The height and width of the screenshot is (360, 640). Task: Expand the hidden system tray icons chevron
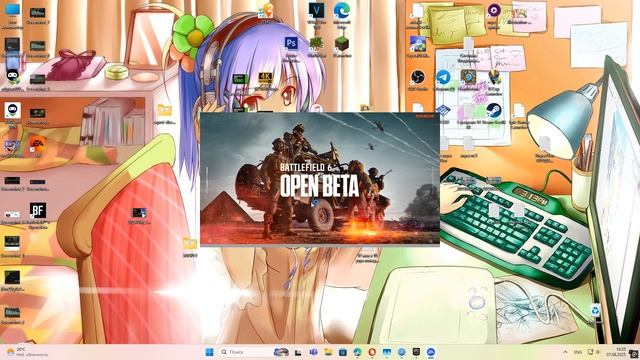565,352
